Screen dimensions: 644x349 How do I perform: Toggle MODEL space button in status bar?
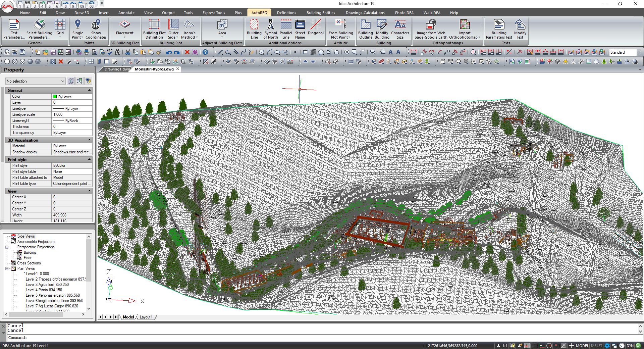582,346
